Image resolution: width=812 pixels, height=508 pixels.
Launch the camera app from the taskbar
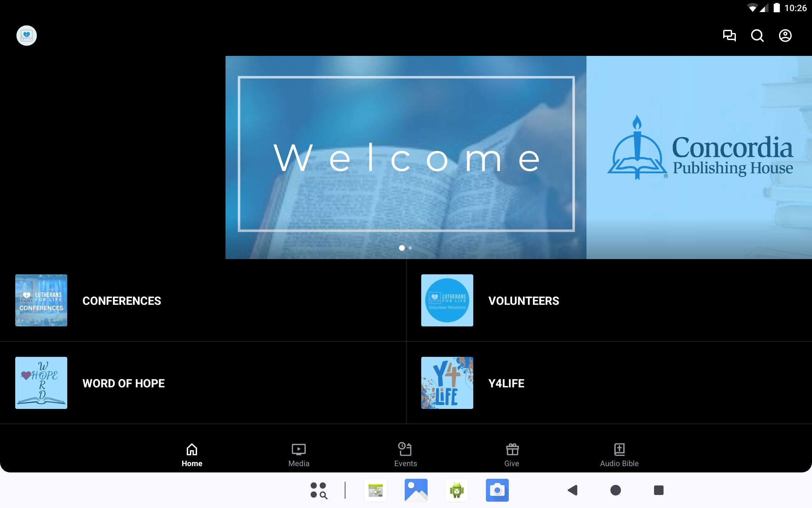(497, 490)
